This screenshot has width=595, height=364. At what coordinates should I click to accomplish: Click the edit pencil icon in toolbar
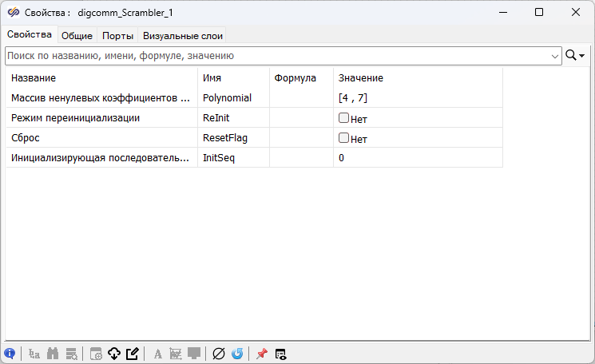click(133, 354)
